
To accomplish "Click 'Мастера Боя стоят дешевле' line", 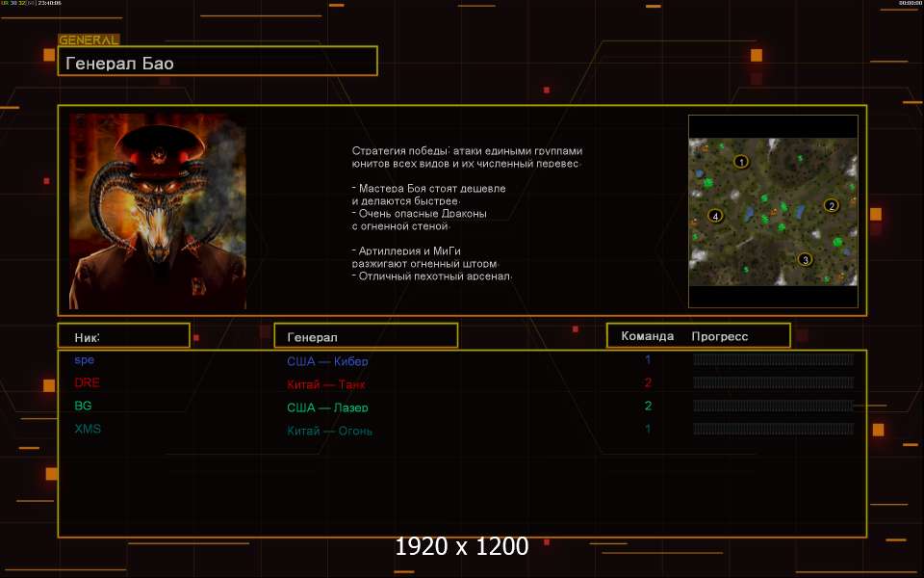I will [x=429, y=189].
